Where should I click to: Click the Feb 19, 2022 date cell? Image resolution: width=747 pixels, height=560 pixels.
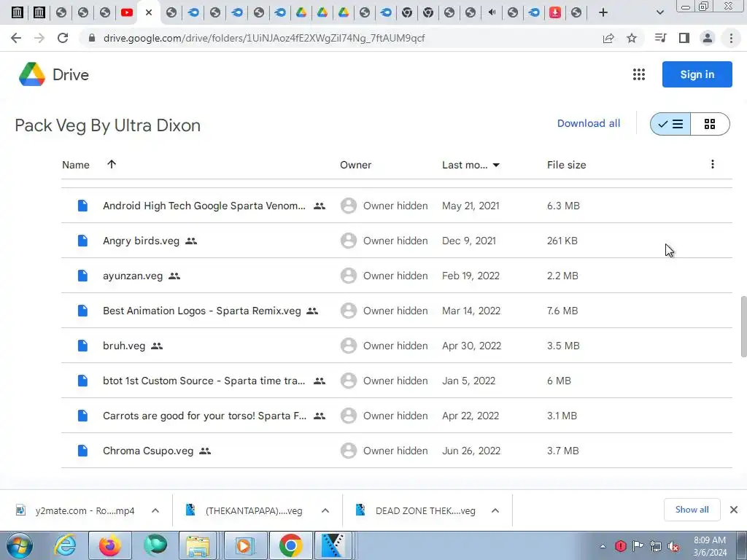pos(471,276)
